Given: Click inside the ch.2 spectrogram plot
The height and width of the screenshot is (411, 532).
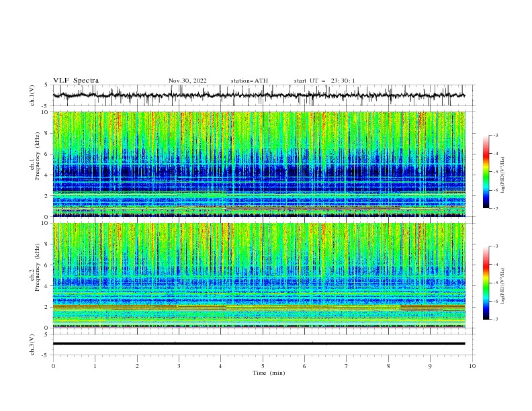Looking at the screenshot, I should (x=259, y=275).
